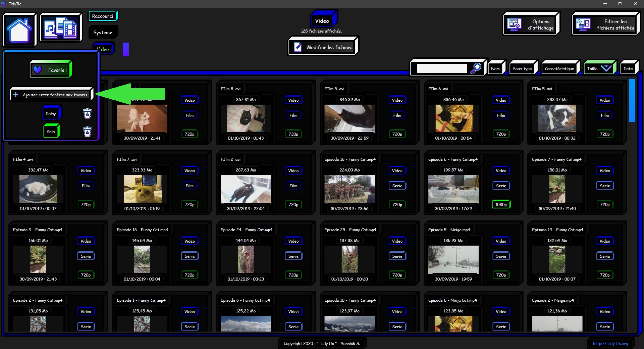Open the TidyTic.org website link

610,343
